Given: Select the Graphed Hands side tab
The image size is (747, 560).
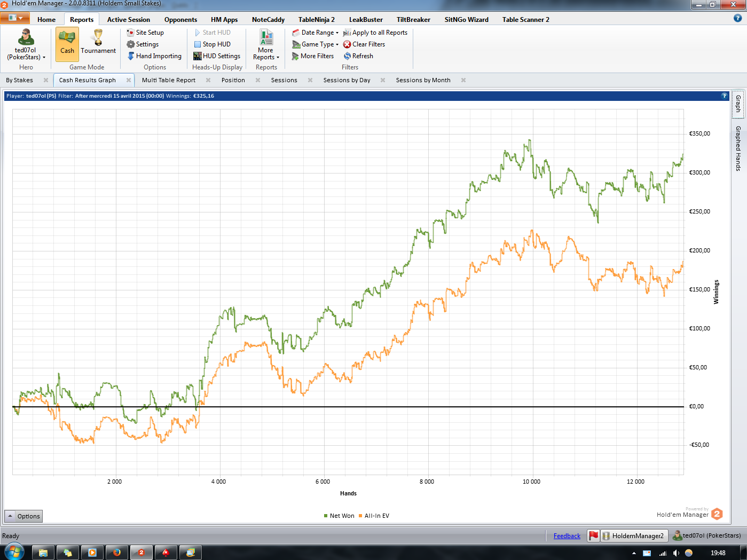Looking at the screenshot, I should 738,148.
